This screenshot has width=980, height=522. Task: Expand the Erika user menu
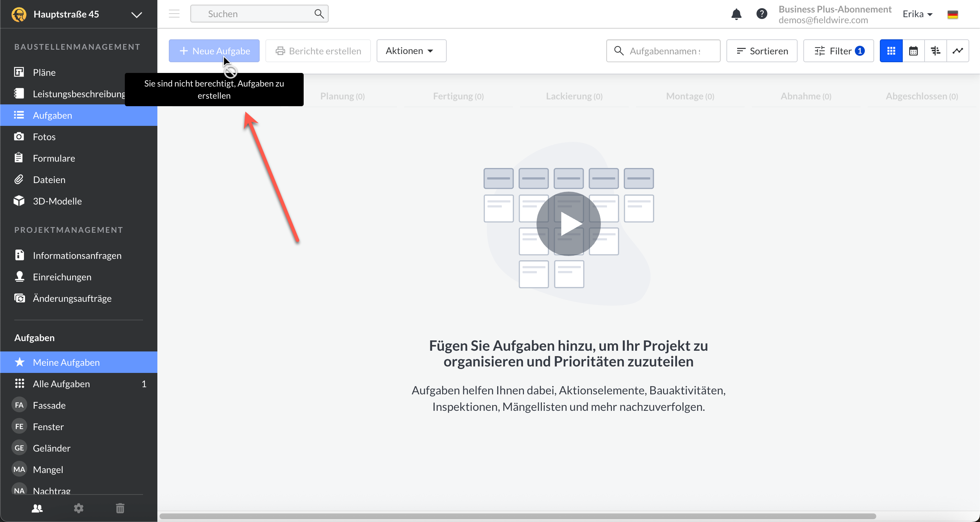(x=917, y=14)
